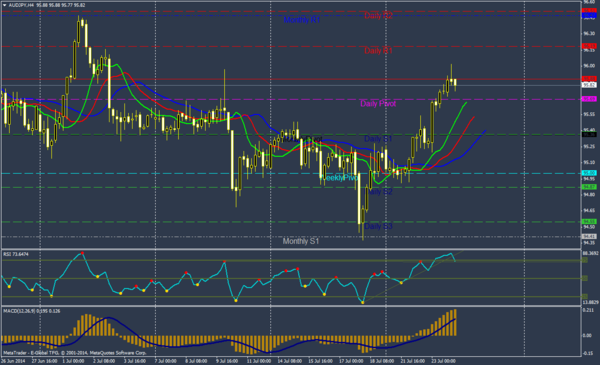Click the green 94.55 price tag
This screenshot has height=365, width=600.
click(x=589, y=222)
